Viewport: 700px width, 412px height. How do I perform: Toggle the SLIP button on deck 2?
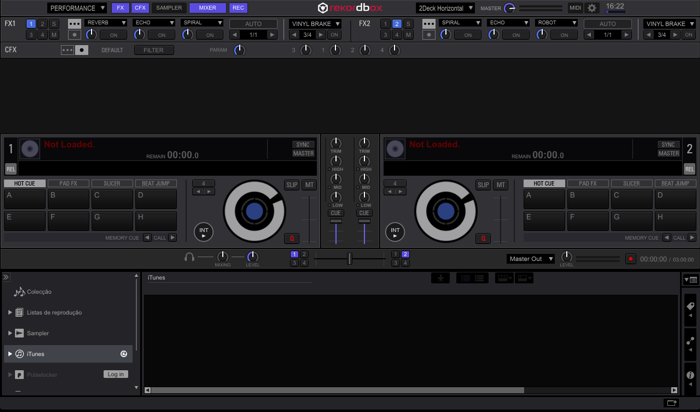click(483, 185)
